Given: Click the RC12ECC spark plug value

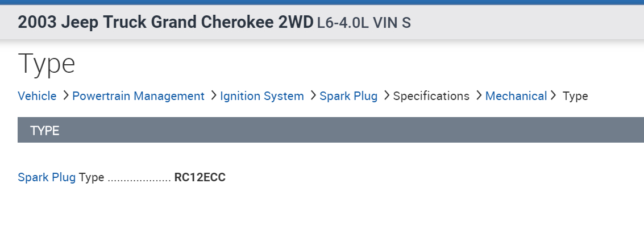Looking at the screenshot, I should (200, 177).
